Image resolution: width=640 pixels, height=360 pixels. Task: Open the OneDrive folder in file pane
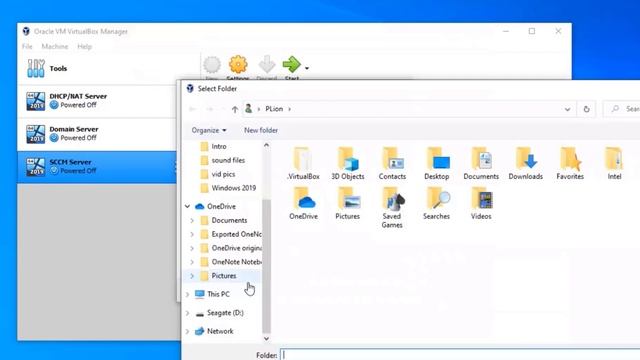(x=303, y=203)
